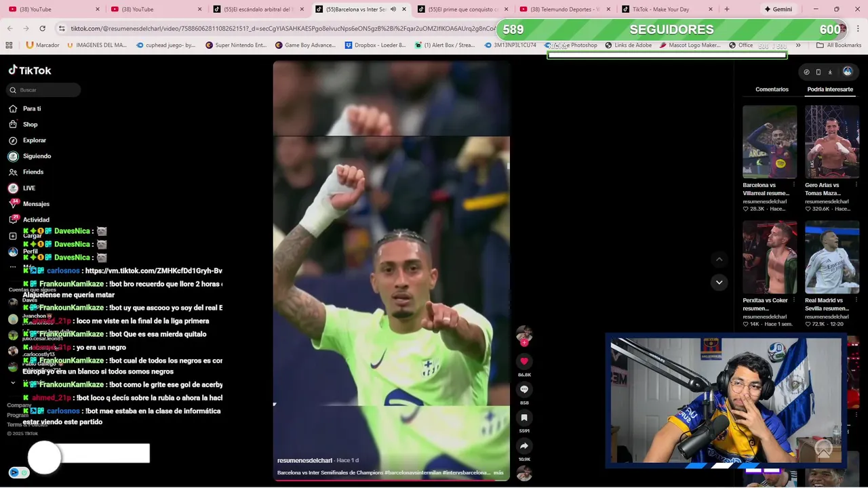Open the Super Nintendo bookmark
The image size is (868, 488).
[x=236, y=45]
